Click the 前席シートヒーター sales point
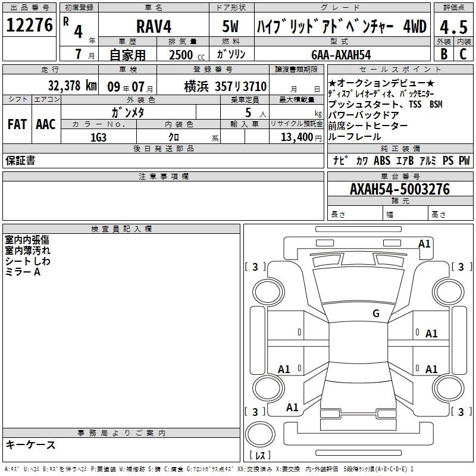The width and height of the screenshot is (476, 476). pyautogui.click(x=368, y=126)
